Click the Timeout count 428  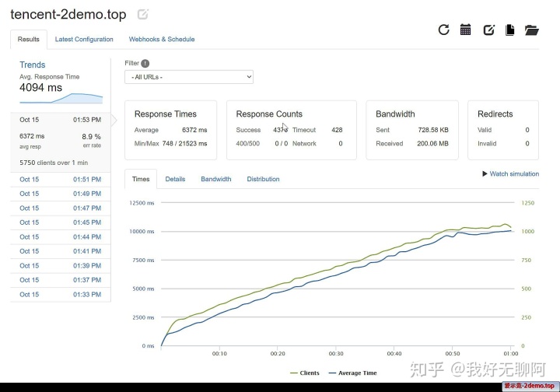coord(337,130)
